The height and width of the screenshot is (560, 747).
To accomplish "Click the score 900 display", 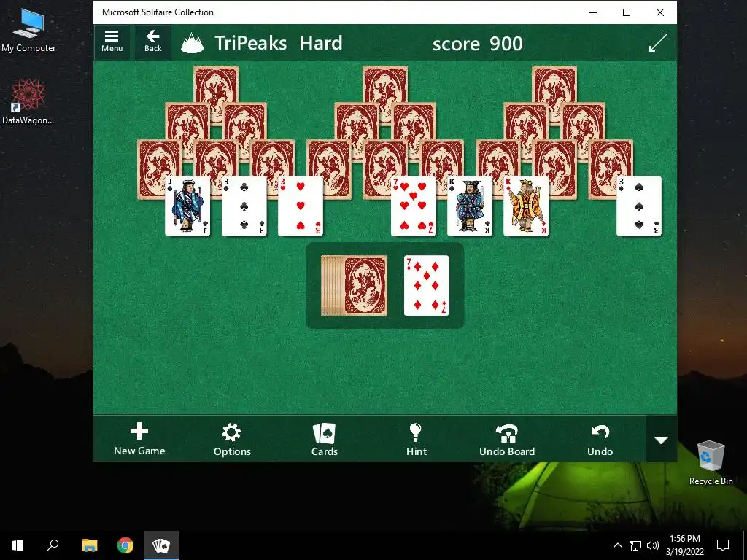I will point(477,44).
